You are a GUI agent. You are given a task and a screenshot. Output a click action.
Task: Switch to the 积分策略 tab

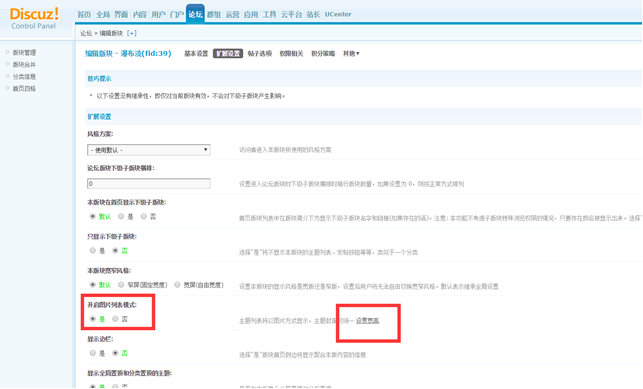click(323, 54)
